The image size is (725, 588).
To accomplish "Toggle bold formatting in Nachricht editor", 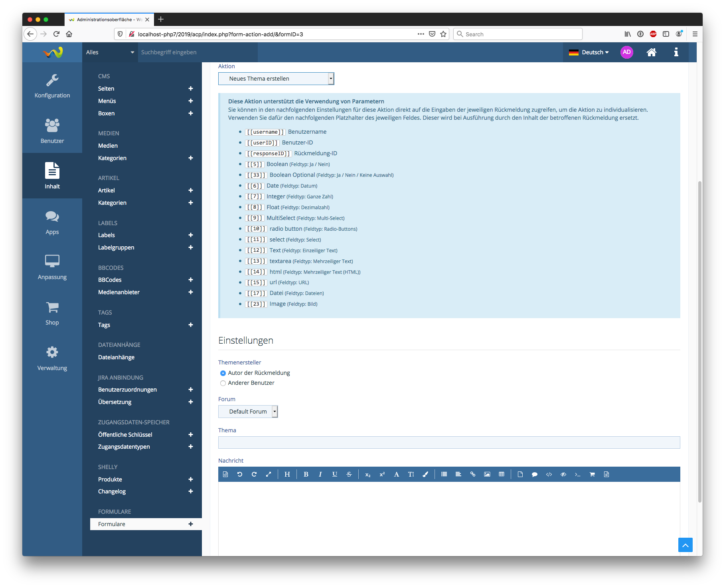I will coord(306,474).
